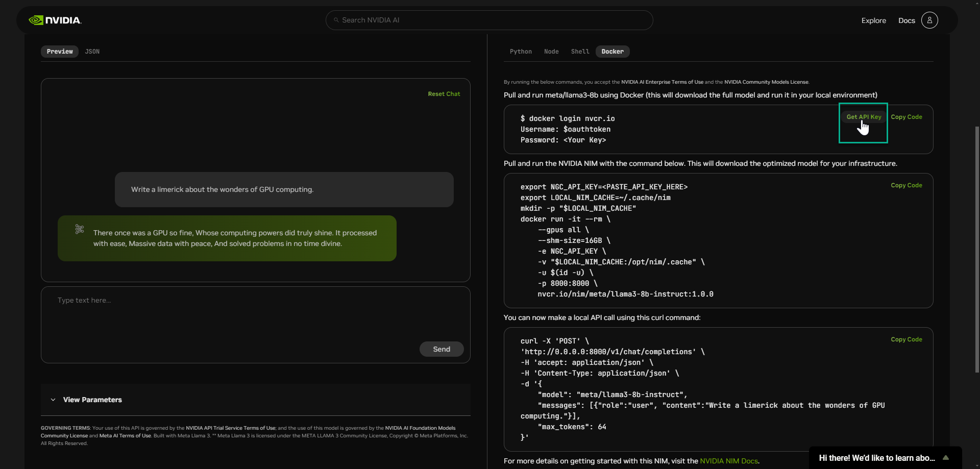Switch to the JSON tab
Image resolution: width=980 pixels, height=469 pixels.
click(92, 52)
